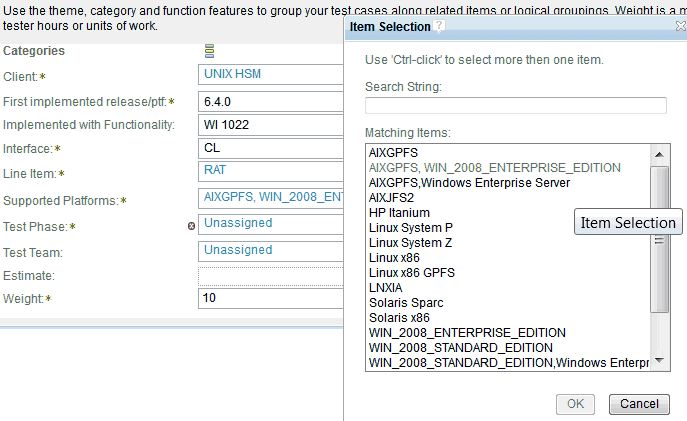687x421 pixels.
Task: Click the OK button
Action: pyautogui.click(x=575, y=404)
